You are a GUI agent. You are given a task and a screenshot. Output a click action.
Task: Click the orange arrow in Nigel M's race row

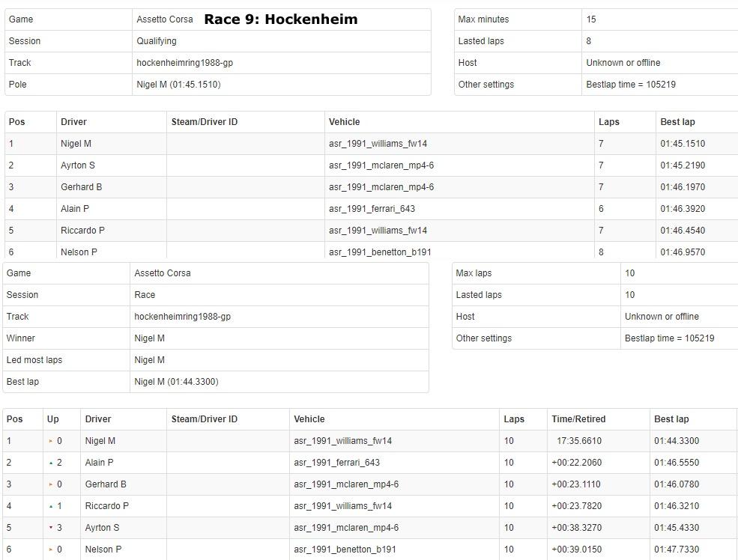(x=51, y=441)
